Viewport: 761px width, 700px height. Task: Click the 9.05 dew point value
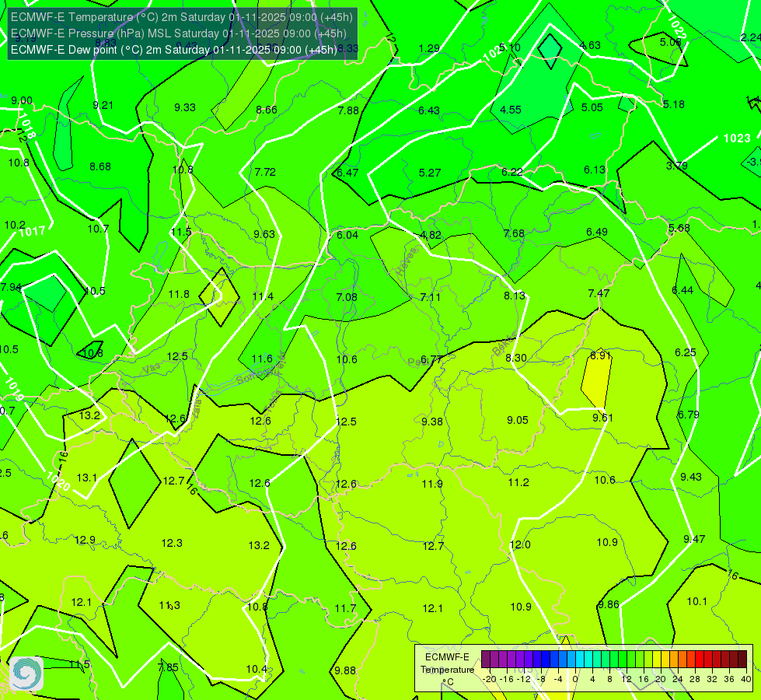pyautogui.click(x=518, y=420)
